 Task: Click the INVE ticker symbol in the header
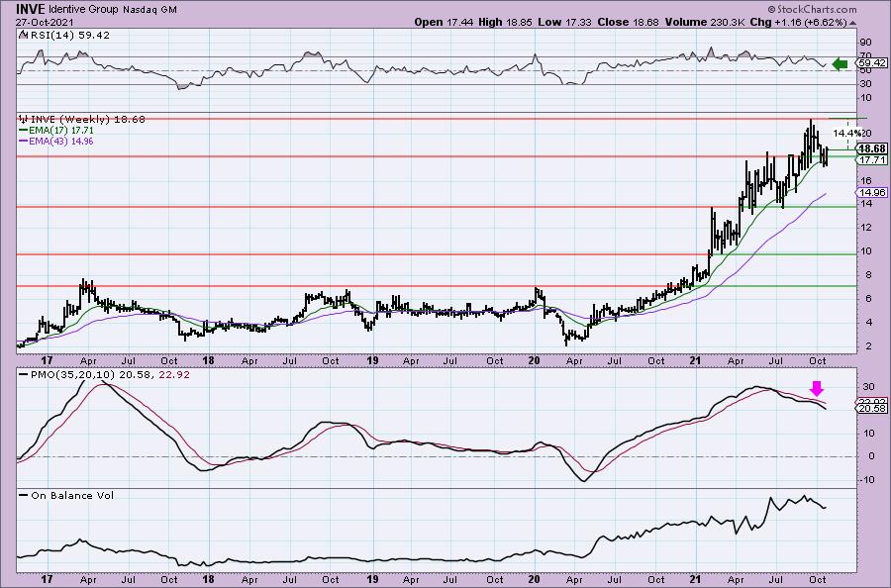coord(31,9)
